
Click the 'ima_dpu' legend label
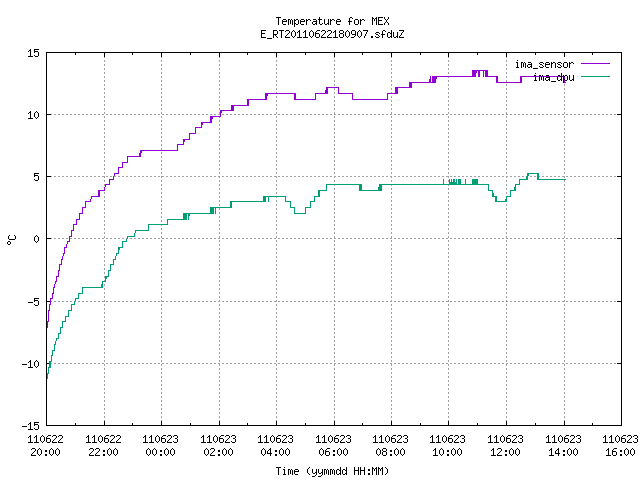(x=553, y=77)
